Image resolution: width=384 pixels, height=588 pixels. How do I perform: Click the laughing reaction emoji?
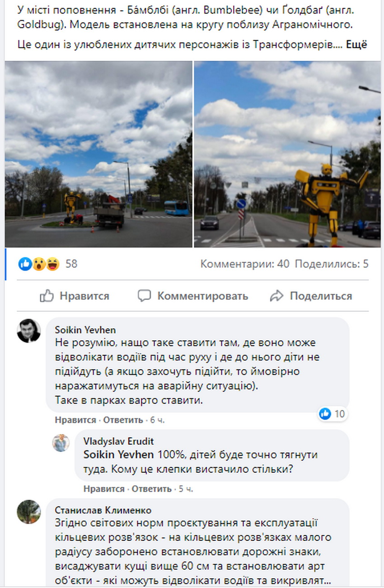[52, 264]
